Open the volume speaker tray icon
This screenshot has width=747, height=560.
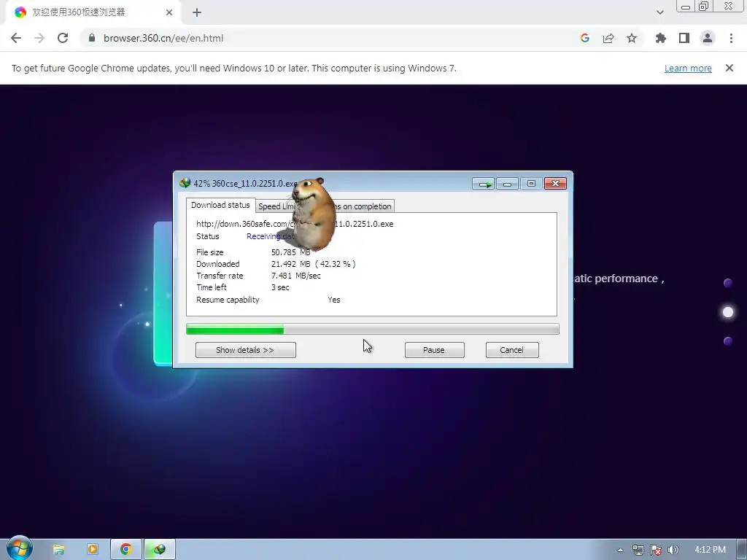(x=673, y=550)
